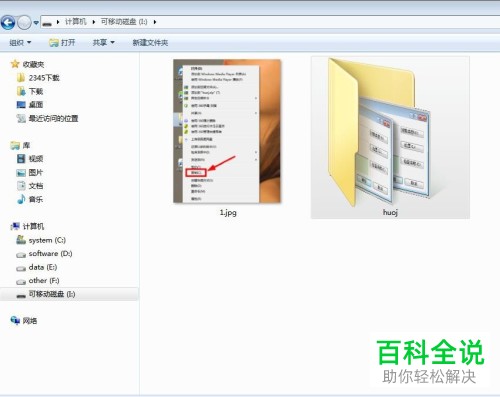
Task: Click 新建文件夹 button
Action: (x=150, y=43)
